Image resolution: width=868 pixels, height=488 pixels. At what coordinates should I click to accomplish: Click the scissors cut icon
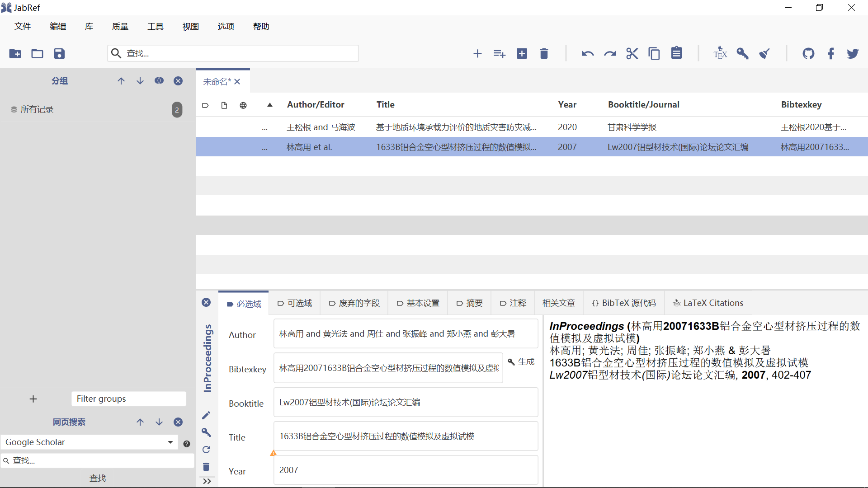[632, 54]
